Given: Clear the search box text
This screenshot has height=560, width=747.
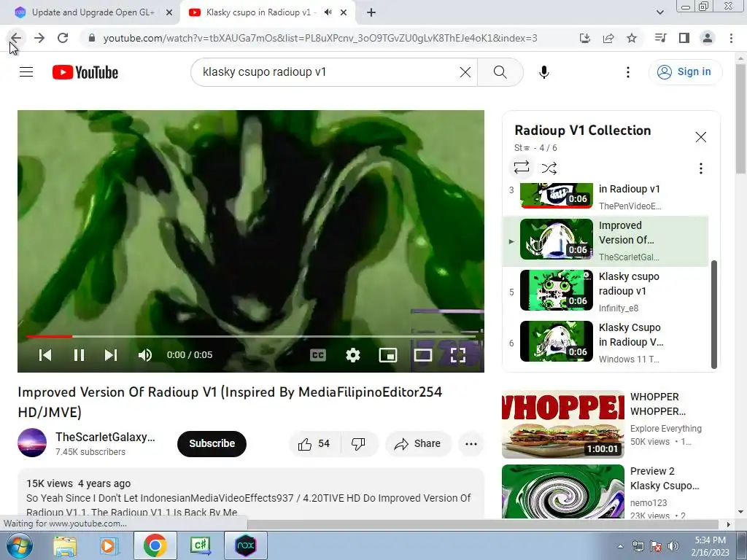Looking at the screenshot, I should 465,72.
